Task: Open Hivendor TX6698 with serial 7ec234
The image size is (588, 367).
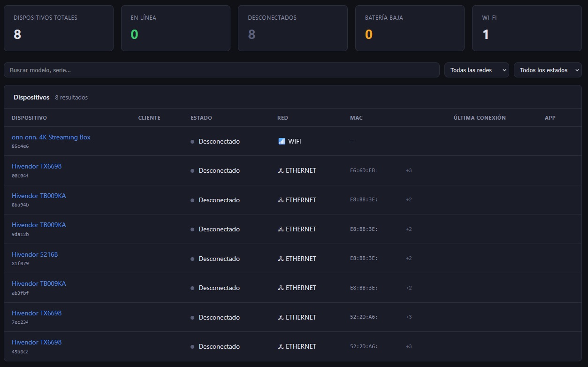Action: point(37,313)
